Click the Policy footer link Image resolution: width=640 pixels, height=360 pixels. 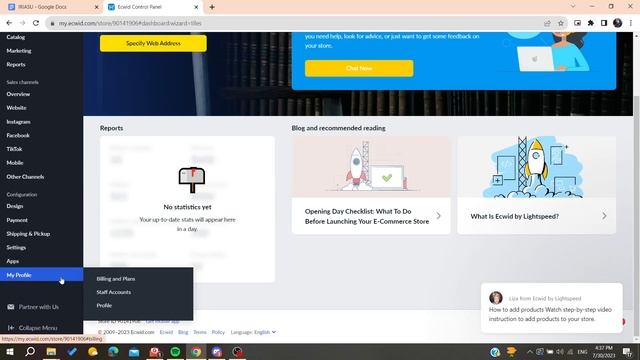point(218,332)
